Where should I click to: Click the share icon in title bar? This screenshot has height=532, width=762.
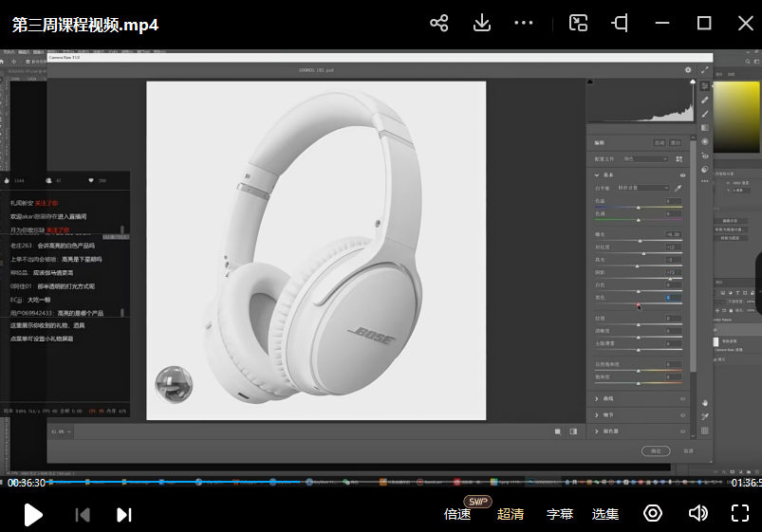pyautogui.click(x=438, y=24)
